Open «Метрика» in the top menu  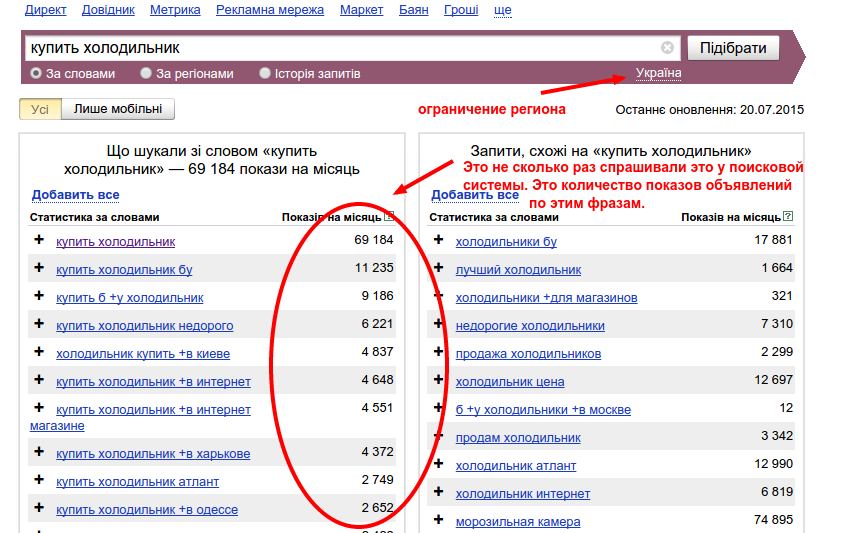[x=175, y=10]
